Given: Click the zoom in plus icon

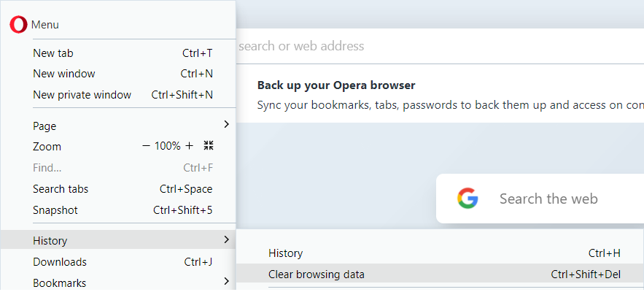Looking at the screenshot, I should pyautogui.click(x=189, y=145).
